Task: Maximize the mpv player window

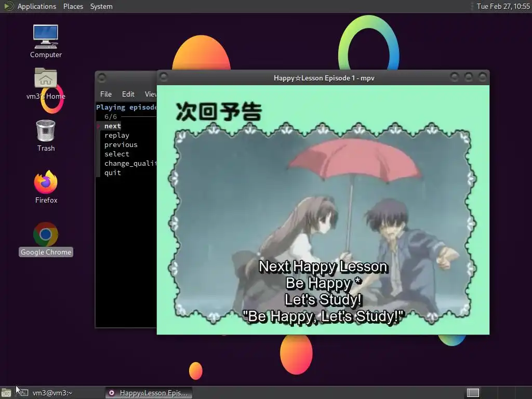Action: [469, 77]
